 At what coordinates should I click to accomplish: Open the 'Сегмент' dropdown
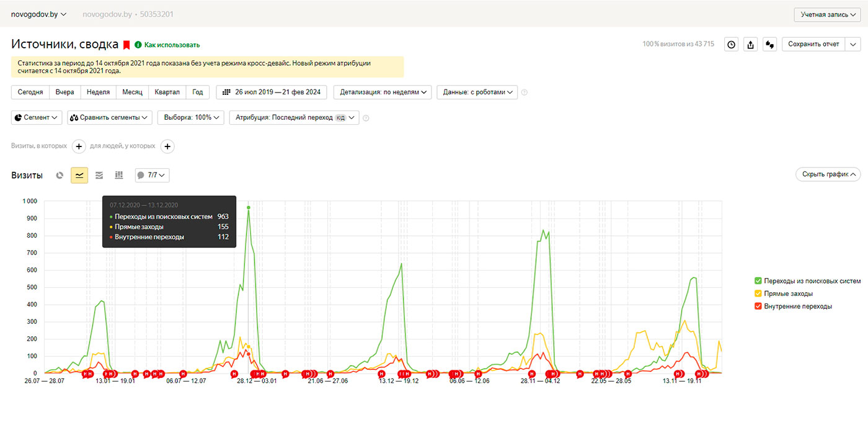point(37,117)
